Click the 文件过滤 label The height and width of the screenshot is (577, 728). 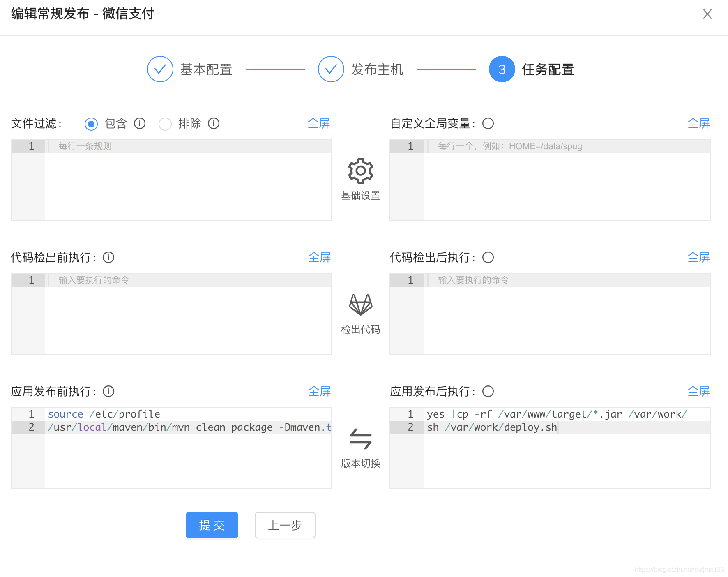[x=37, y=123]
